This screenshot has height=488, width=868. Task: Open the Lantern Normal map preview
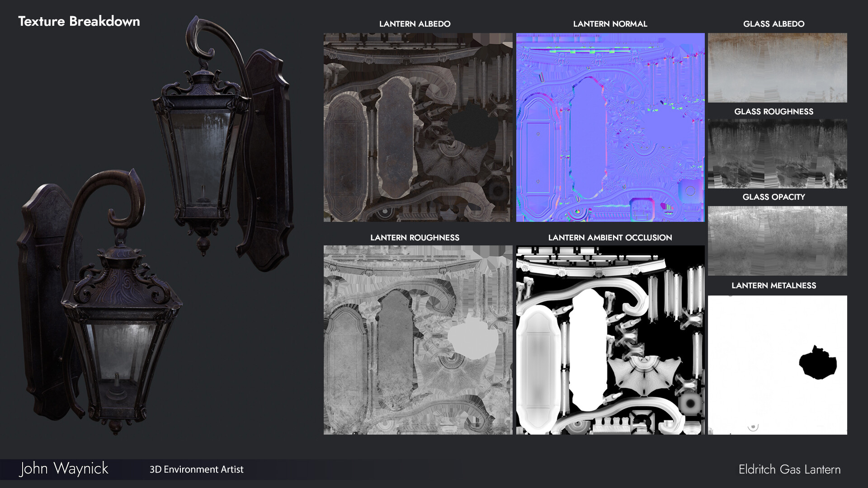[610, 127]
